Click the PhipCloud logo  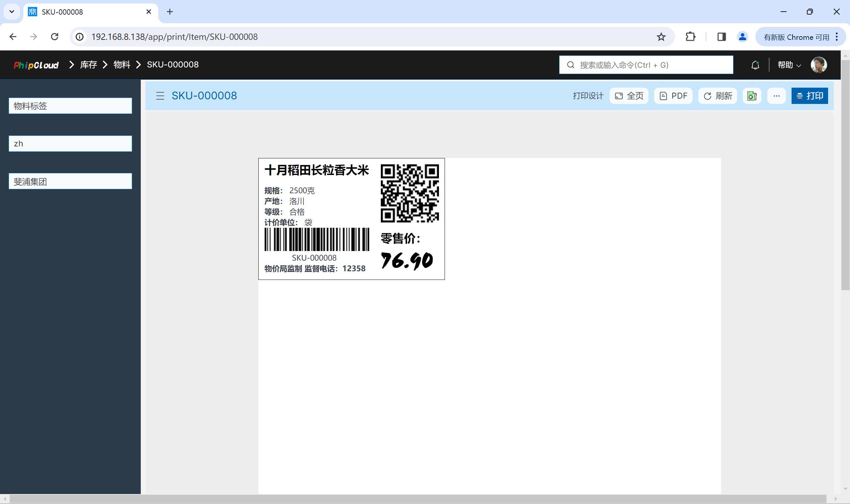pyautogui.click(x=36, y=65)
